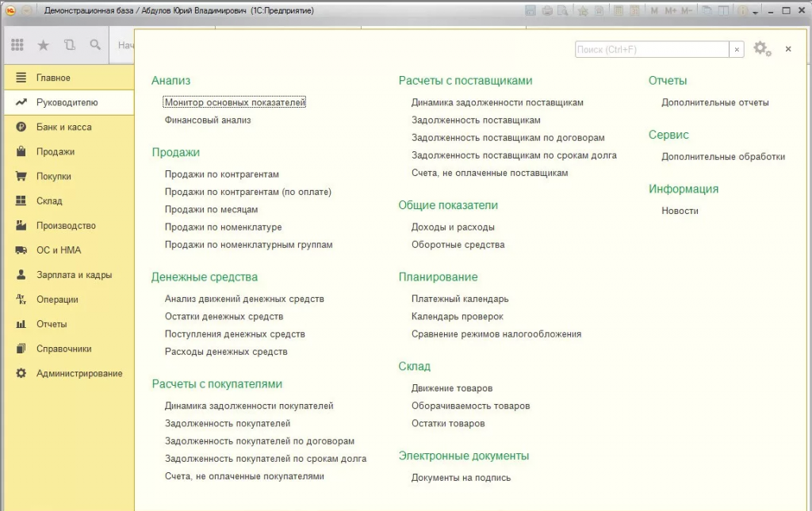This screenshot has height=511, width=812.
Task: Open the sections grid menu icon
Action: [17, 45]
